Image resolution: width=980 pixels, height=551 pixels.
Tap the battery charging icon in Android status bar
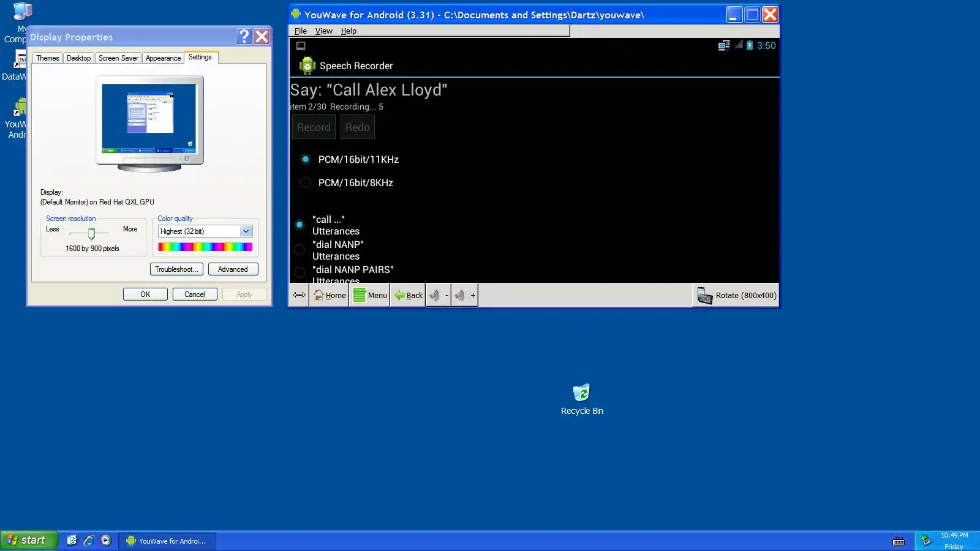click(750, 45)
